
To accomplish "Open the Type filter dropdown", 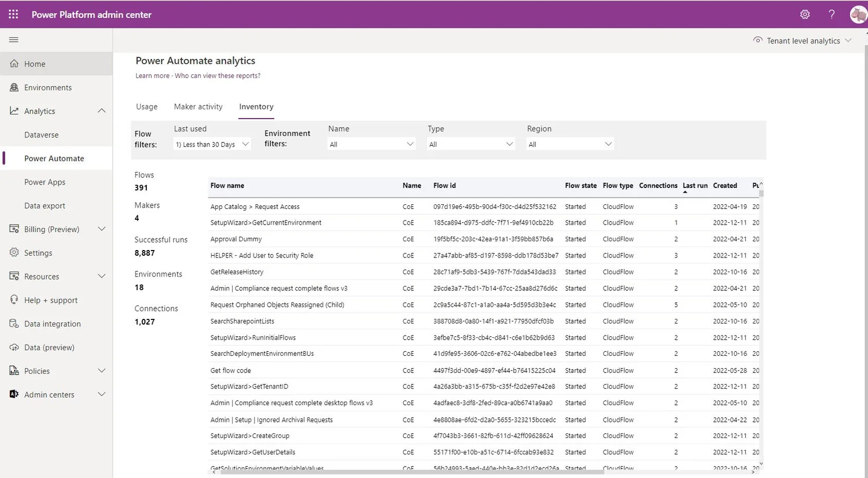I will 471,144.
